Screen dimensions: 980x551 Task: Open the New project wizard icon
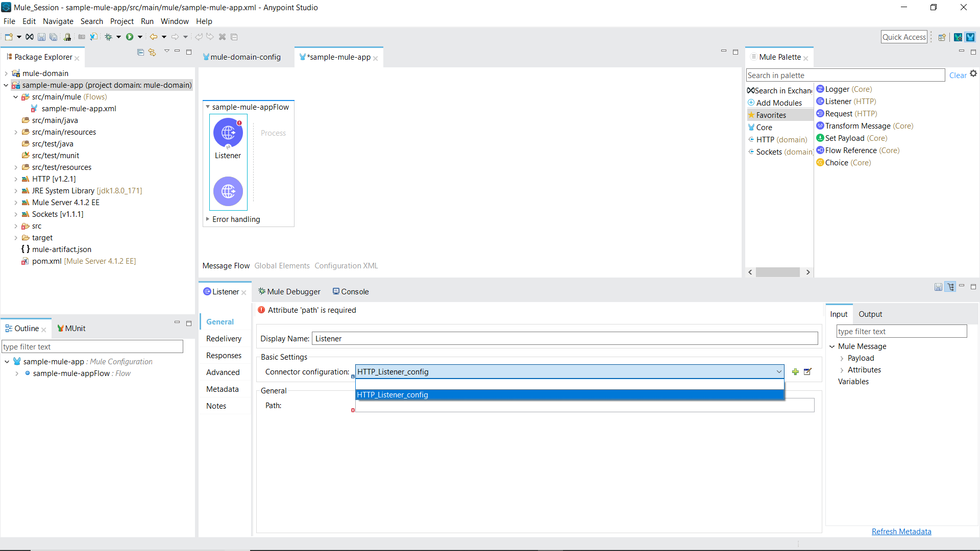coord(8,37)
